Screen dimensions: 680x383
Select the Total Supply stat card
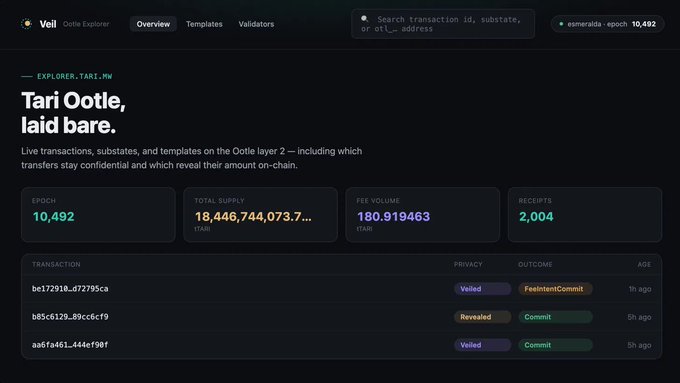click(261, 215)
